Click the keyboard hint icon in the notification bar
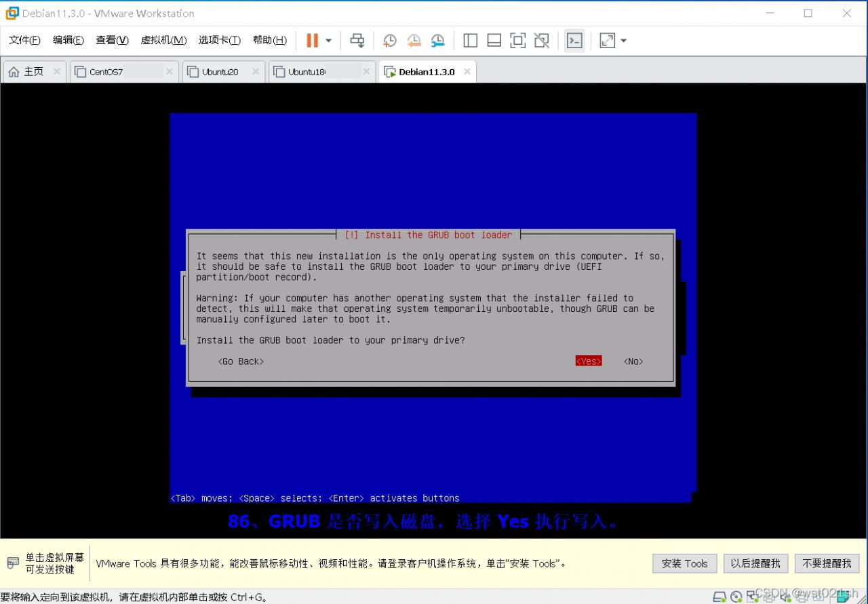 (13, 563)
